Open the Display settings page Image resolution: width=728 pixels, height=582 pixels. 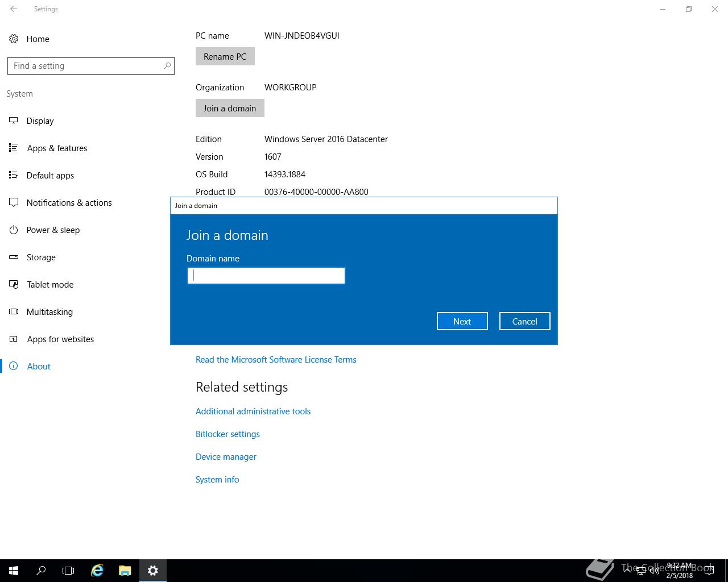(x=40, y=120)
